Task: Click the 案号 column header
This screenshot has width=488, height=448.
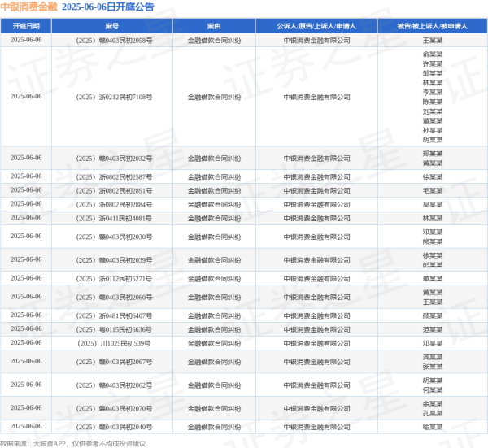Action: [112, 26]
